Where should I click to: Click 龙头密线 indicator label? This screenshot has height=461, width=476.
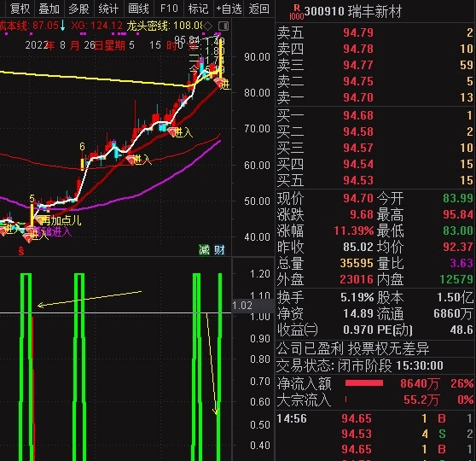148,26
